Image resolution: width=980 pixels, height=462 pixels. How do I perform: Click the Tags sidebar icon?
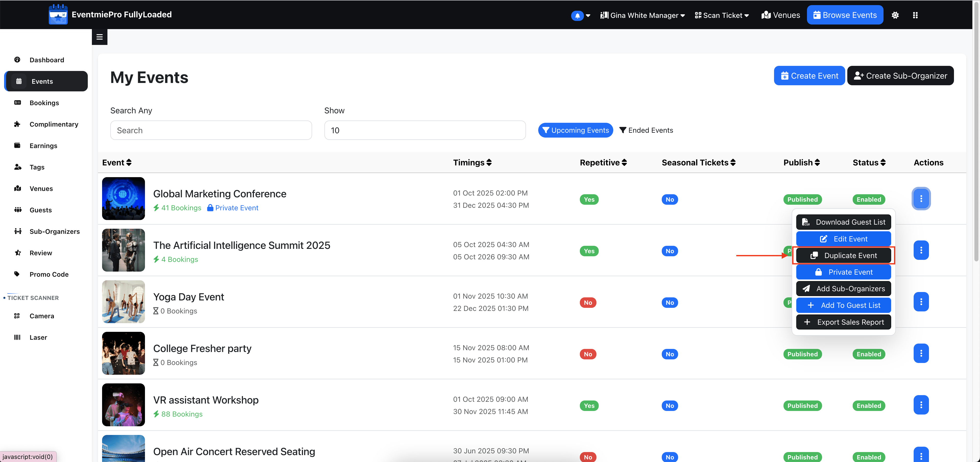pyautogui.click(x=18, y=167)
